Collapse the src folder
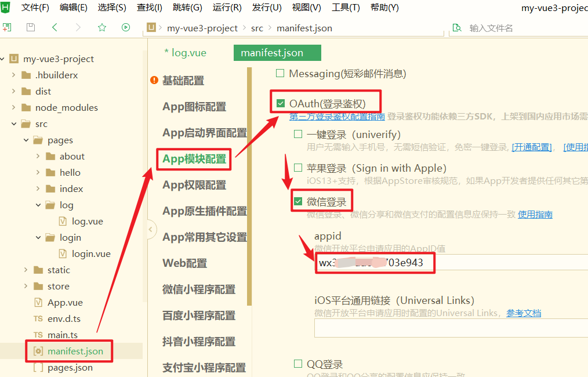The width and height of the screenshot is (588, 377). pos(13,124)
